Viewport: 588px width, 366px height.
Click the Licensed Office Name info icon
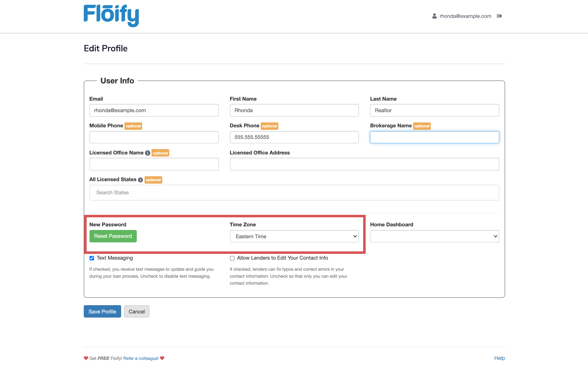[x=147, y=153]
